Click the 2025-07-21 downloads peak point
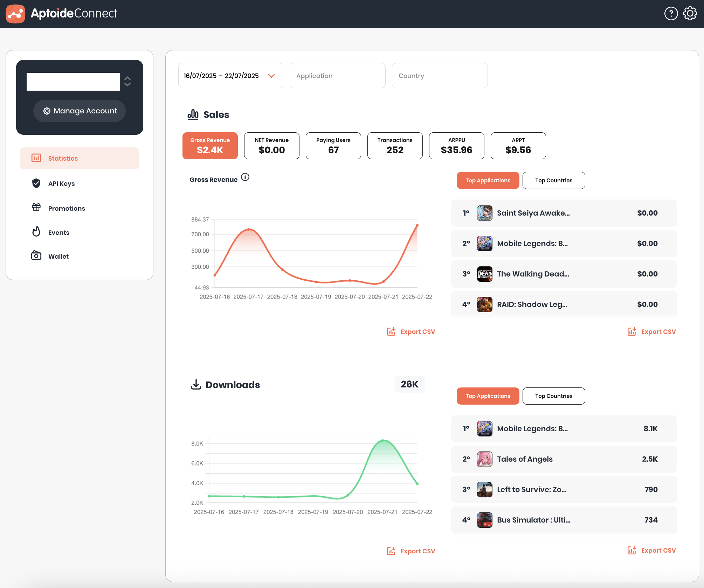 [382, 440]
